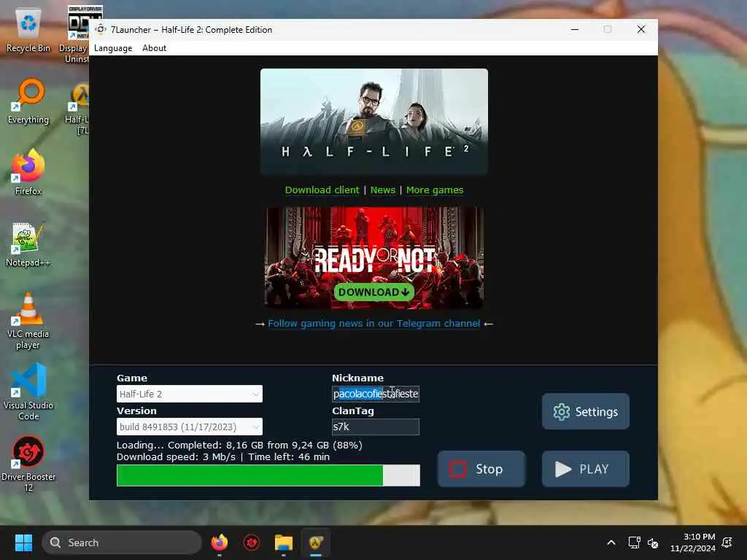Open the News link
Screen dimensions: 747x560
[x=382, y=190]
